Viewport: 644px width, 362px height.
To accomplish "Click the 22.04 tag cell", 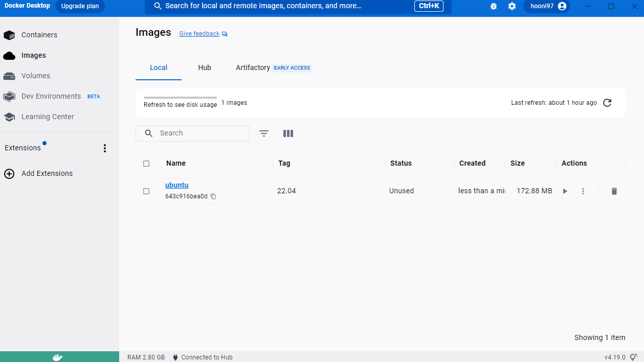I will [286, 191].
